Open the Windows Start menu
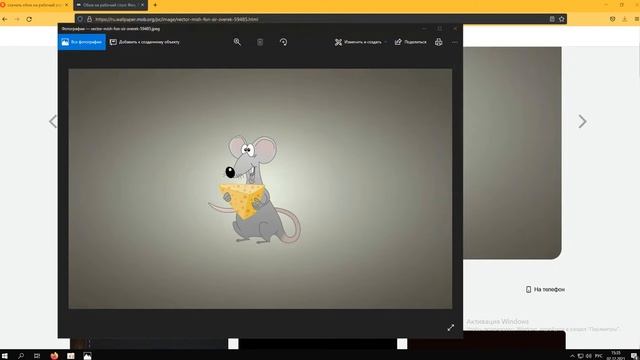 (x=5, y=356)
